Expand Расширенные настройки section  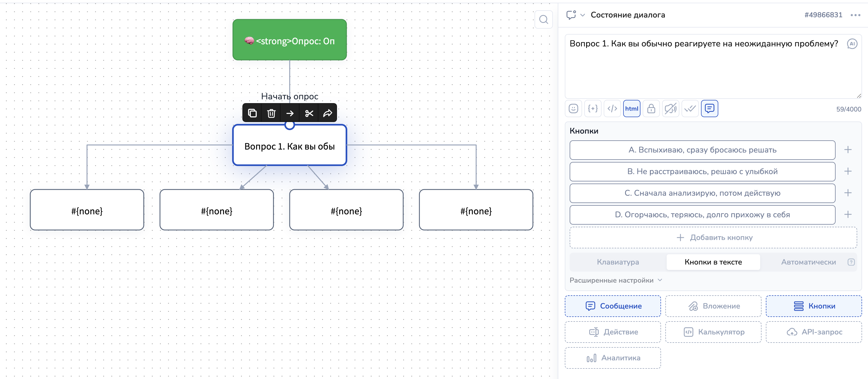point(616,280)
